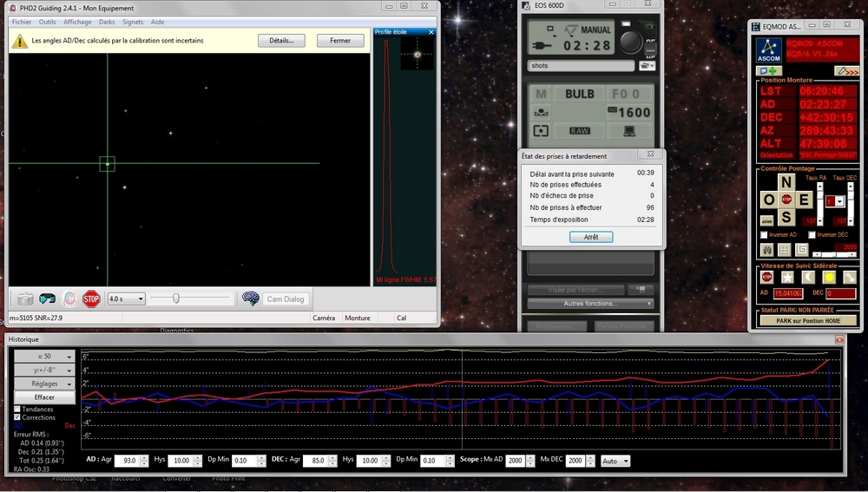Viewport: 868px width, 492px height.
Task: Uncheck the Corrections checkbox
Action: pos(18,417)
